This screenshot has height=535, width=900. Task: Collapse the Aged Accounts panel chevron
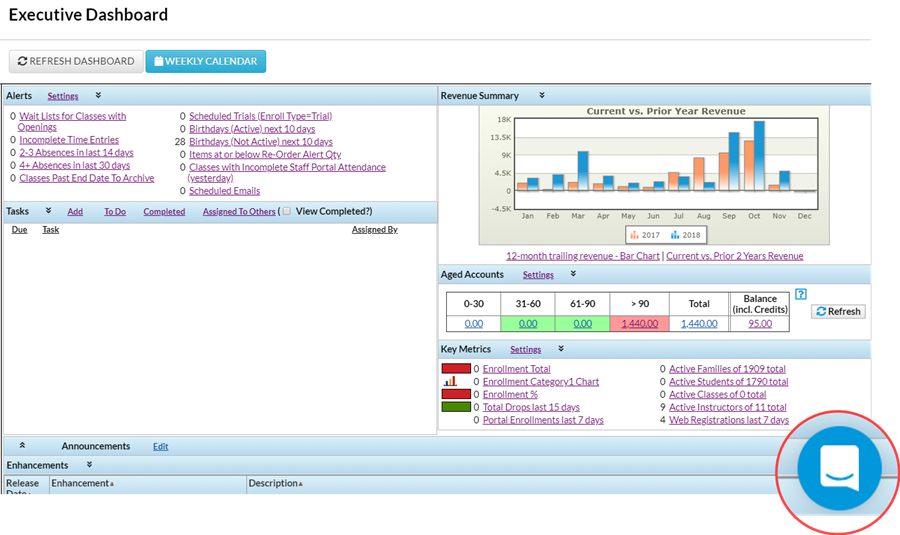(x=573, y=274)
